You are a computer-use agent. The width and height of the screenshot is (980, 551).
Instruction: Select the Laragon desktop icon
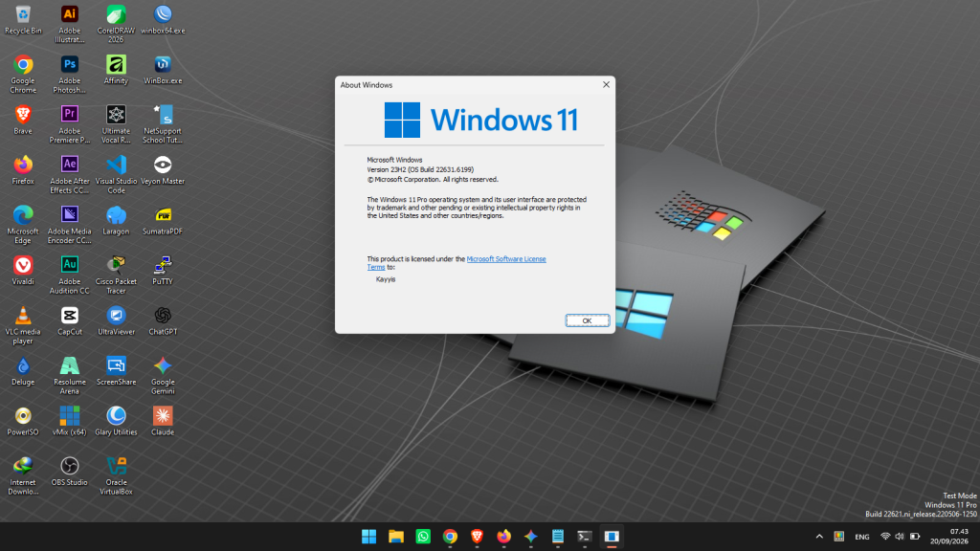pos(116,220)
